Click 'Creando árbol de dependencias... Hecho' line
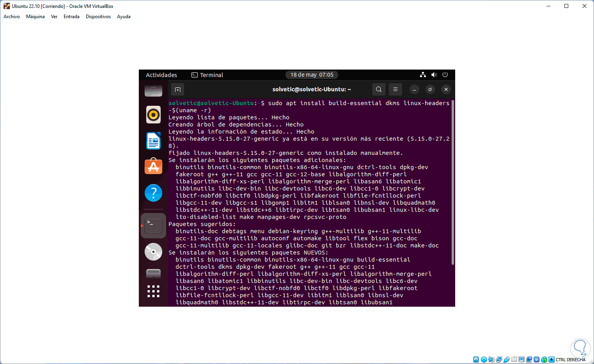Screen dimensions: 594x364 click(236, 124)
